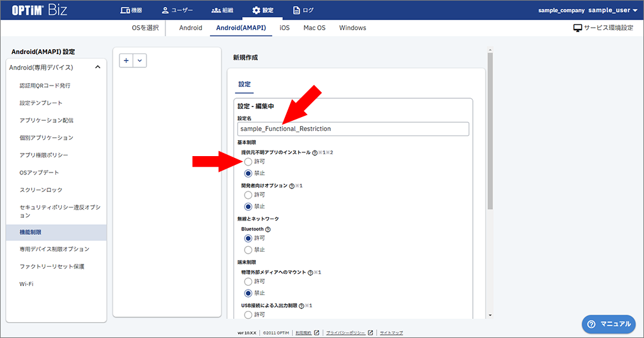Switch to the Android(AMAPI) tab

click(x=241, y=28)
